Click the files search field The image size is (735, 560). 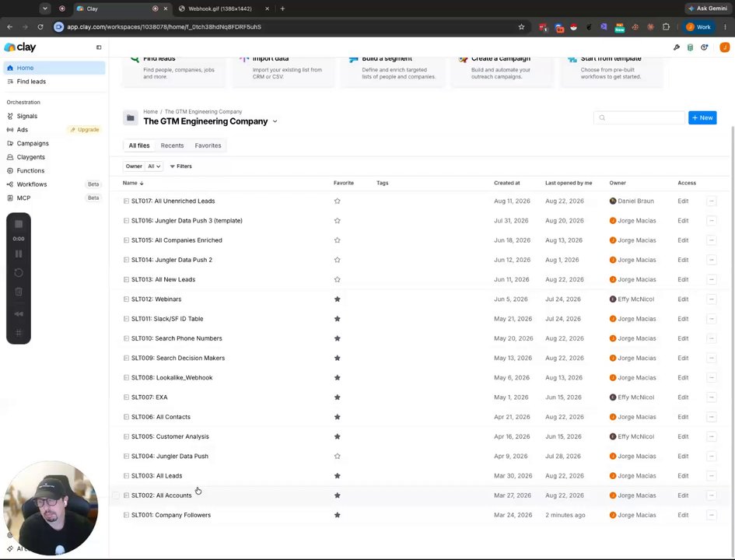tap(639, 118)
